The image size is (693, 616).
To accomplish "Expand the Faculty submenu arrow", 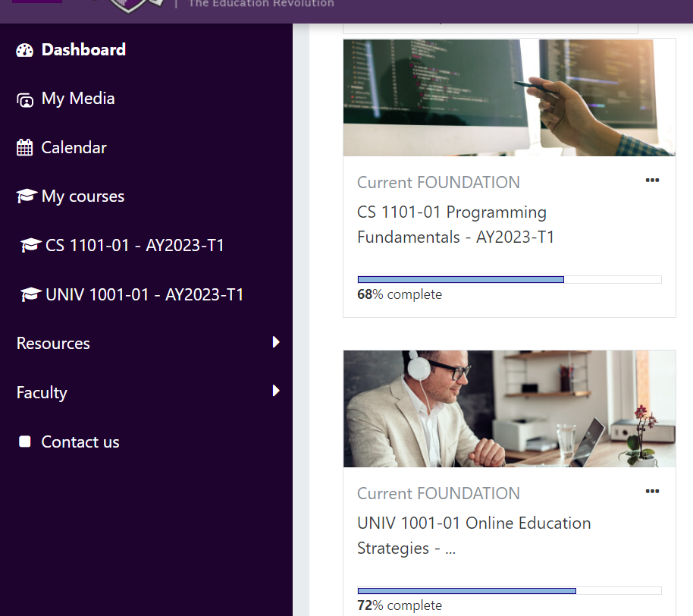I will point(276,391).
